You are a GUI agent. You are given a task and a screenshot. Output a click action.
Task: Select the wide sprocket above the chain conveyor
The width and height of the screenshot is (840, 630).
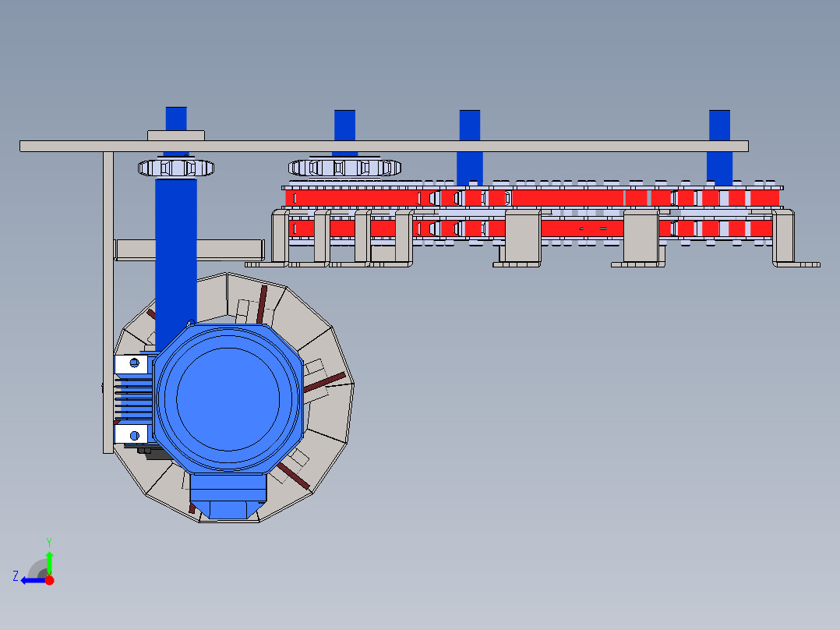[x=344, y=168]
